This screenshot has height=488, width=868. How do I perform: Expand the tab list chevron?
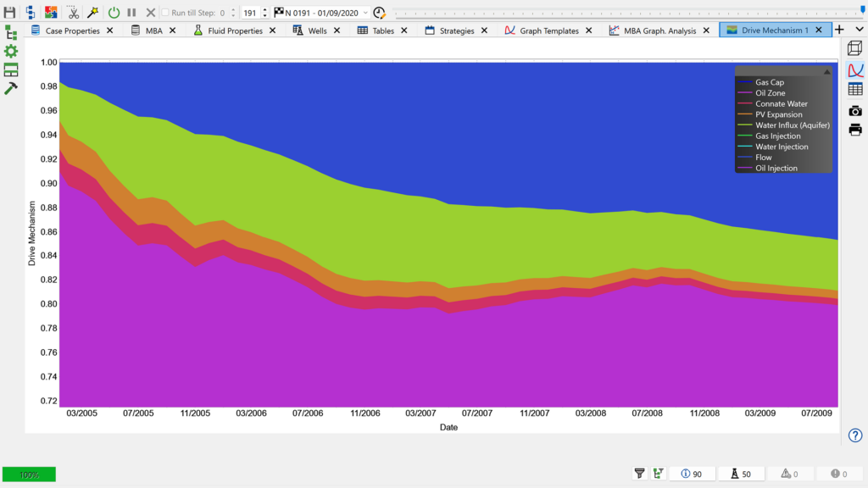859,30
